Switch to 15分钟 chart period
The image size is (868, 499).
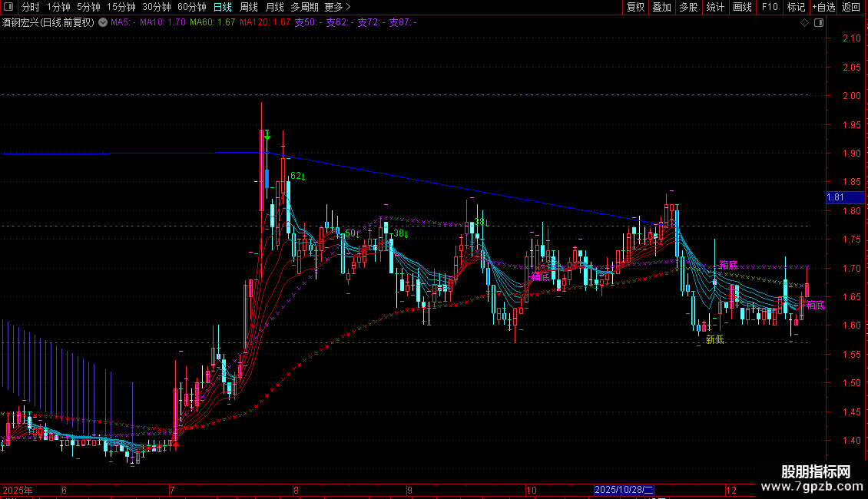pos(121,7)
